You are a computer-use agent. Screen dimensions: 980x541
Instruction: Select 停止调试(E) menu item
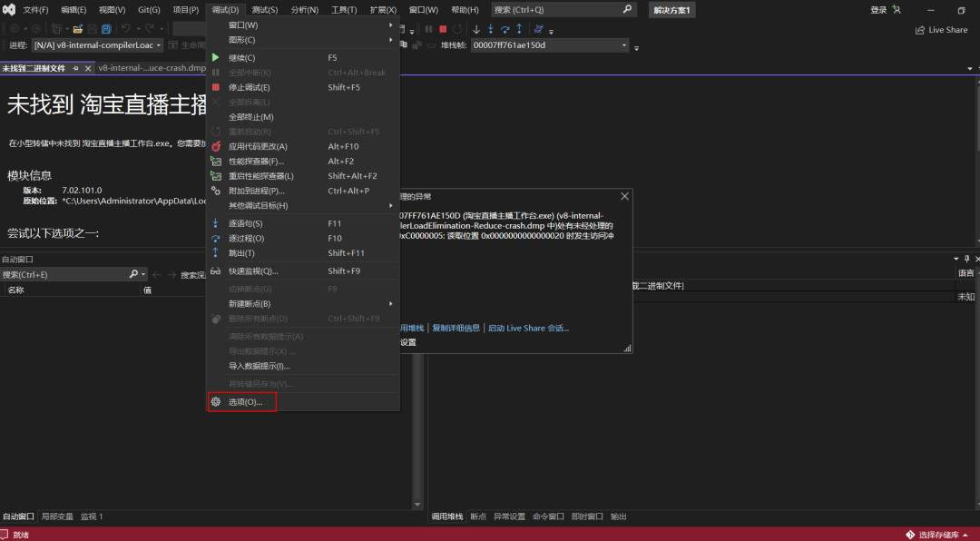(x=302, y=87)
